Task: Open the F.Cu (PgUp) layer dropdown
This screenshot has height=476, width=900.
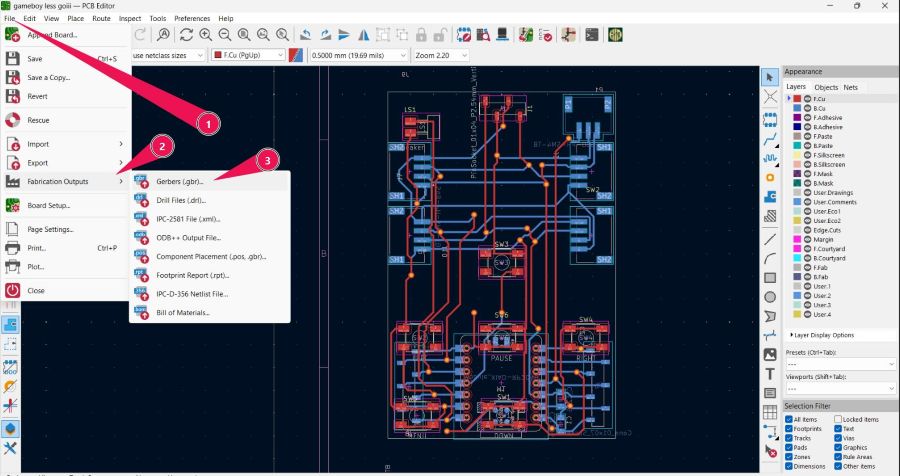Action: click(248, 55)
